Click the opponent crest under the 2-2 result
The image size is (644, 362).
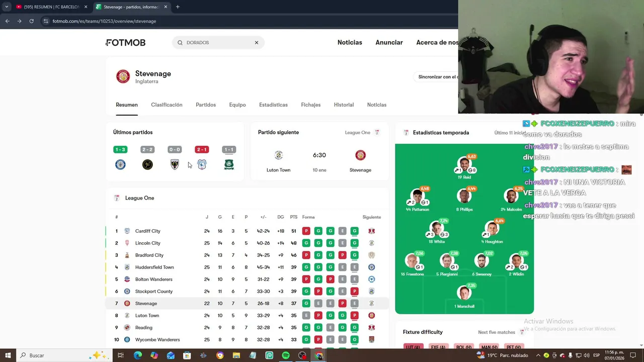(147, 164)
